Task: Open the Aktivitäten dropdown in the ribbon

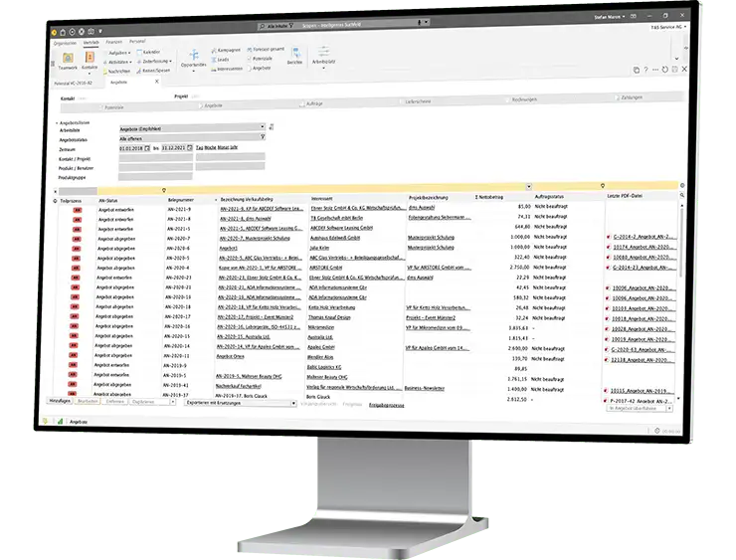Action: 119,62
